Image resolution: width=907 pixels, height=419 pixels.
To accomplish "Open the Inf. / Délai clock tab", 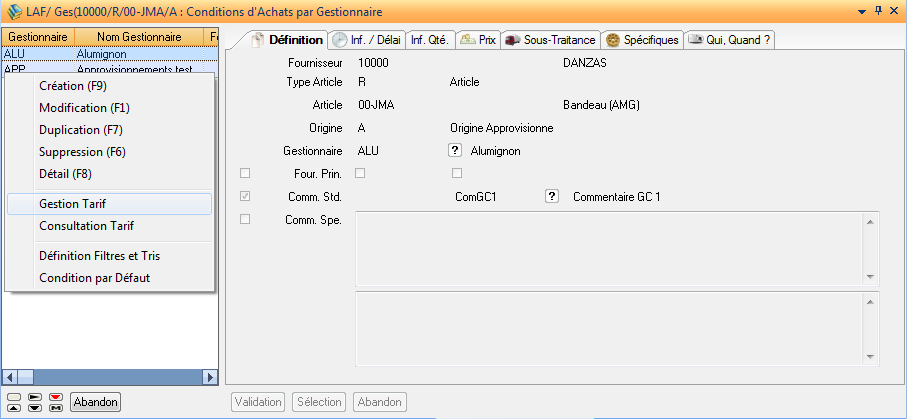I will pos(365,40).
